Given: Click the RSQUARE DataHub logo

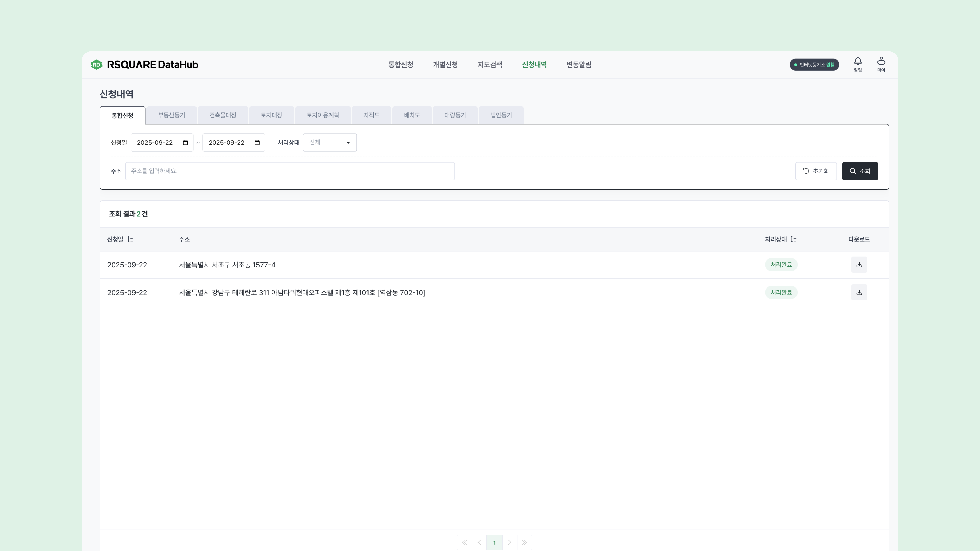Looking at the screenshot, I should pyautogui.click(x=144, y=65).
